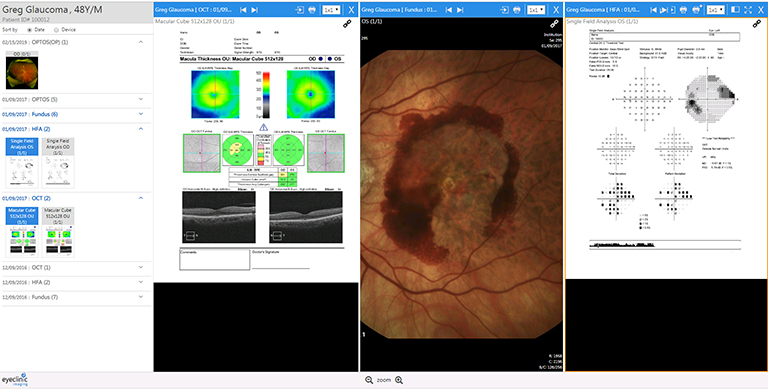Screen dimensions: 768x389
Task: Click the '01/09/2017 : Fundus (6)' label
Action: coord(30,114)
